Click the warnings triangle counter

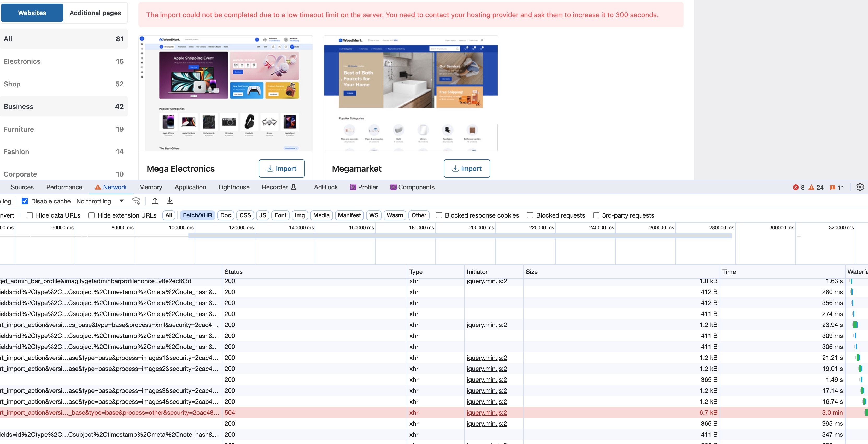coord(816,188)
